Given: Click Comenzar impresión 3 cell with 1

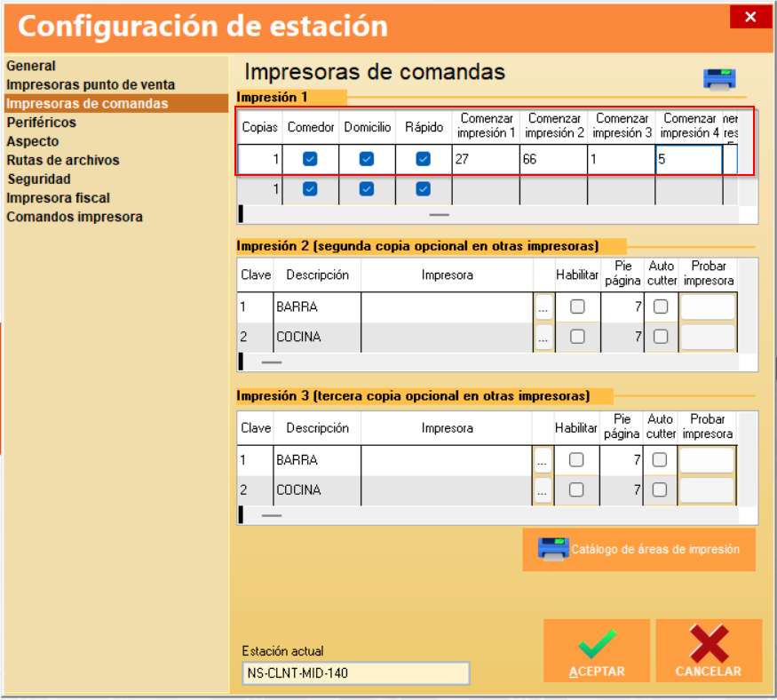Looking at the screenshot, I should [622, 159].
